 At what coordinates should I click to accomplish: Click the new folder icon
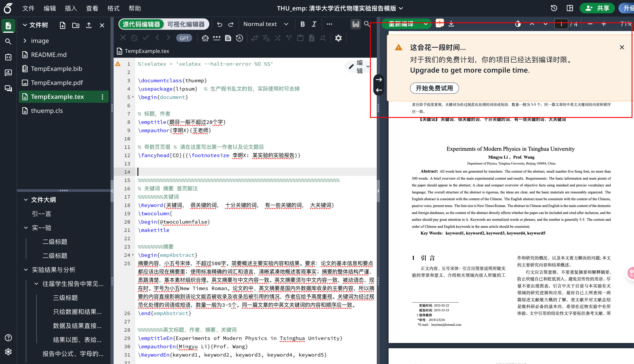pos(76,25)
